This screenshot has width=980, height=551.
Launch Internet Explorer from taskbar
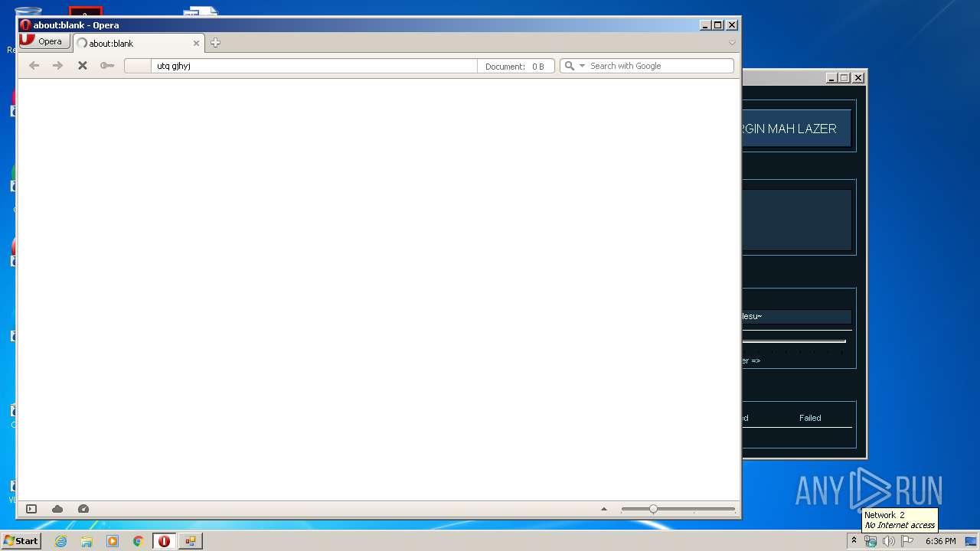click(x=60, y=541)
